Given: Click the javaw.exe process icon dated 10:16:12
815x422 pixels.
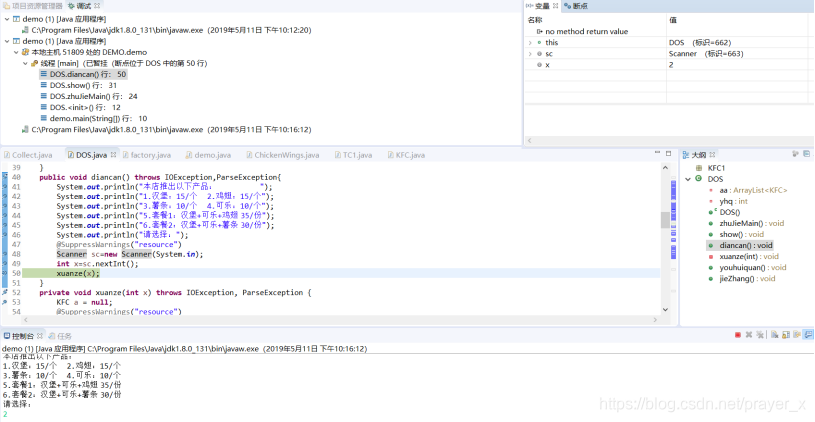Looking at the screenshot, I should click(25, 129).
